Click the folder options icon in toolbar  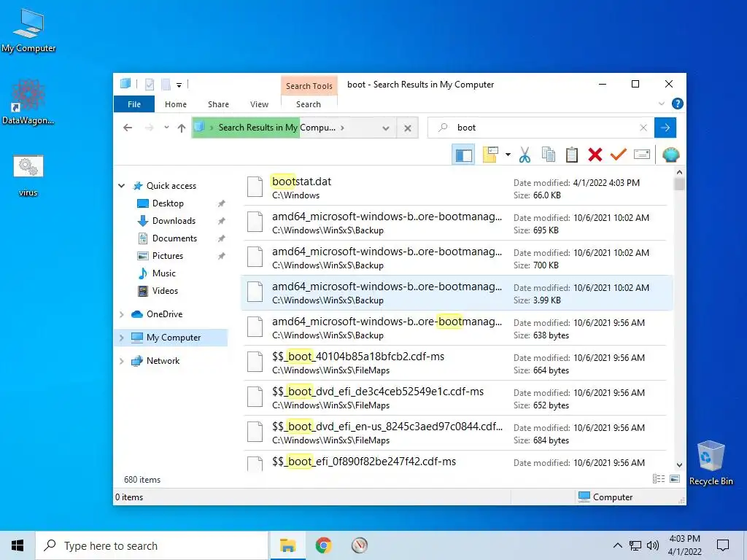490,155
